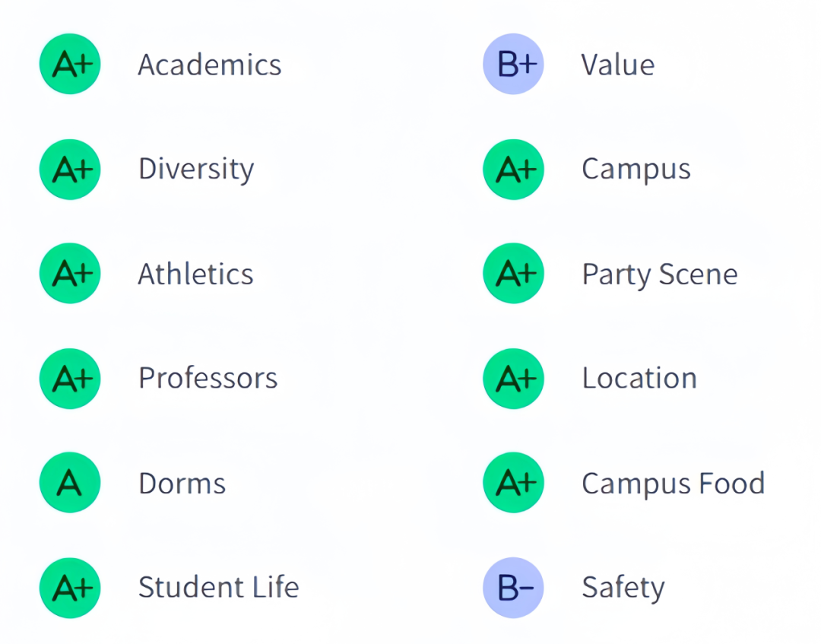Click the Dorms category text

182,484
